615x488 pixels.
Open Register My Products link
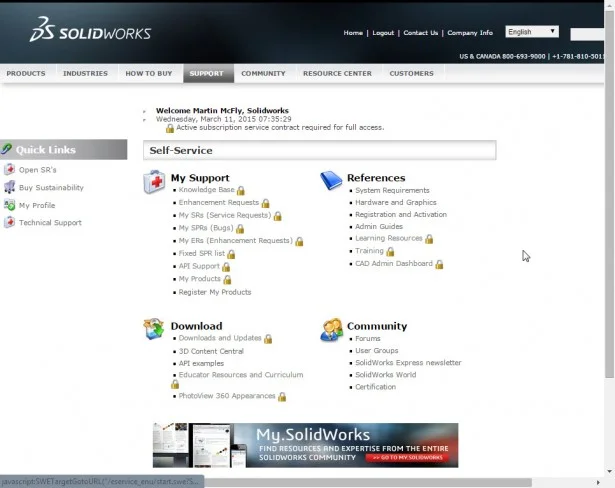pyautogui.click(x=215, y=292)
